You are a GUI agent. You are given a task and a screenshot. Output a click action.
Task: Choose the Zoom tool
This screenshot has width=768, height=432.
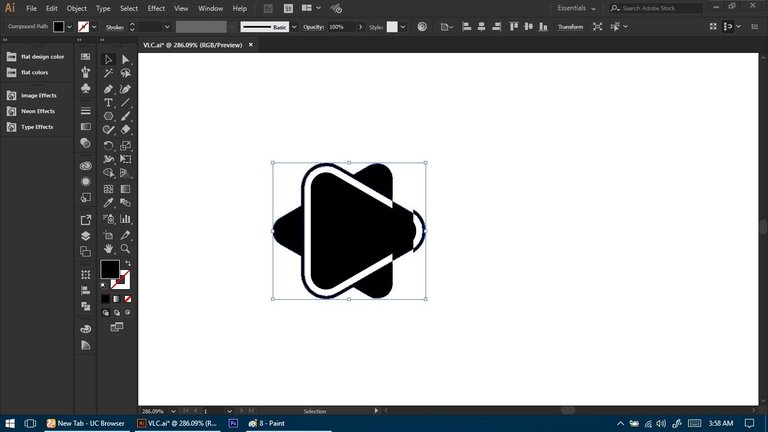click(x=125, y=249)
